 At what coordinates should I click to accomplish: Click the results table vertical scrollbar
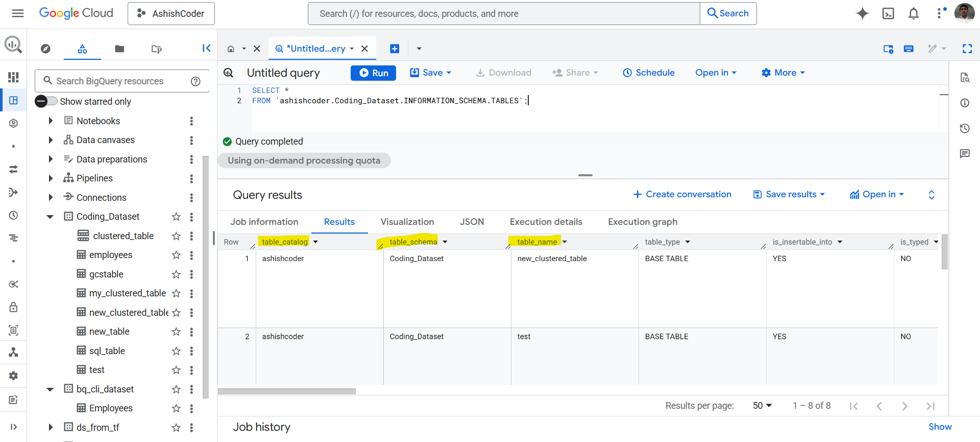[944, 252]
